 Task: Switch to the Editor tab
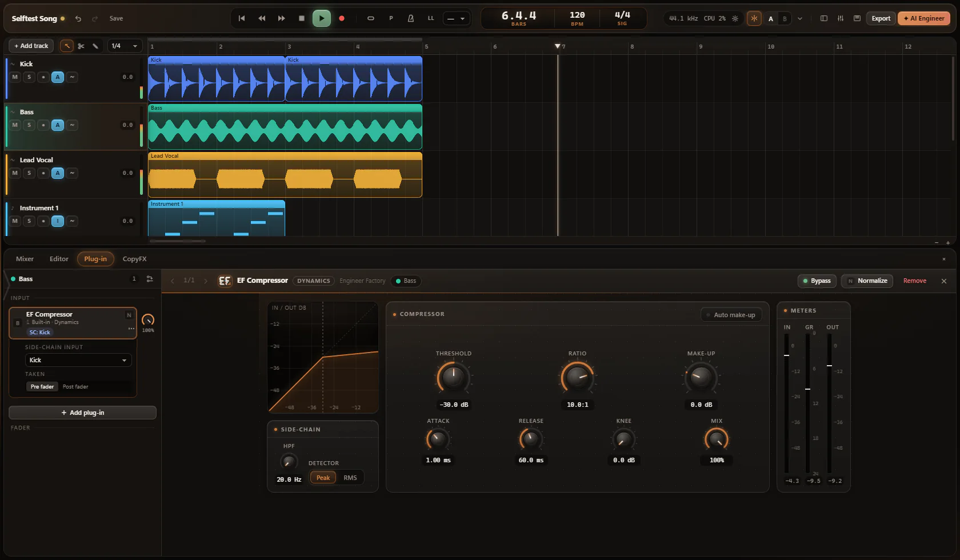point(59,259)
